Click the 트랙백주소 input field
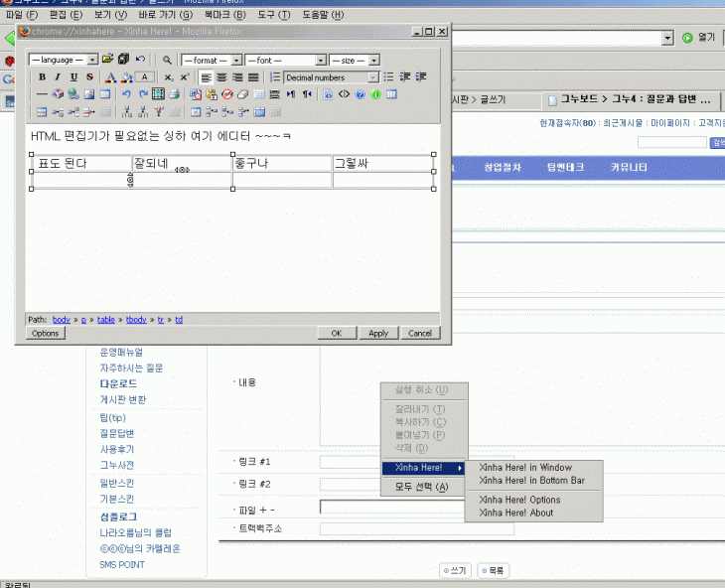The height and width of the screenshot is (588, 725). pyautogui.click(x=416, y=528)
